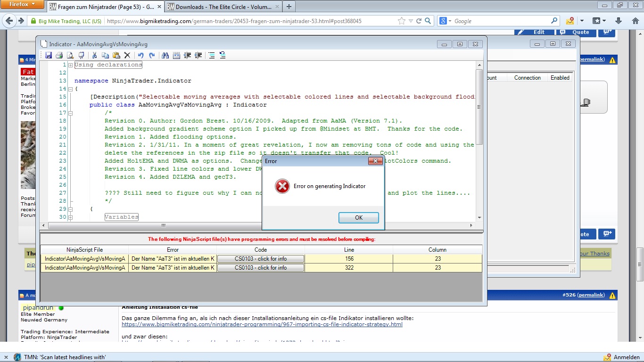Image resolution: width=644 pixels, height=362 pixels.
Task: Click the page setup icon after print preview
Action: click(81, 55)
